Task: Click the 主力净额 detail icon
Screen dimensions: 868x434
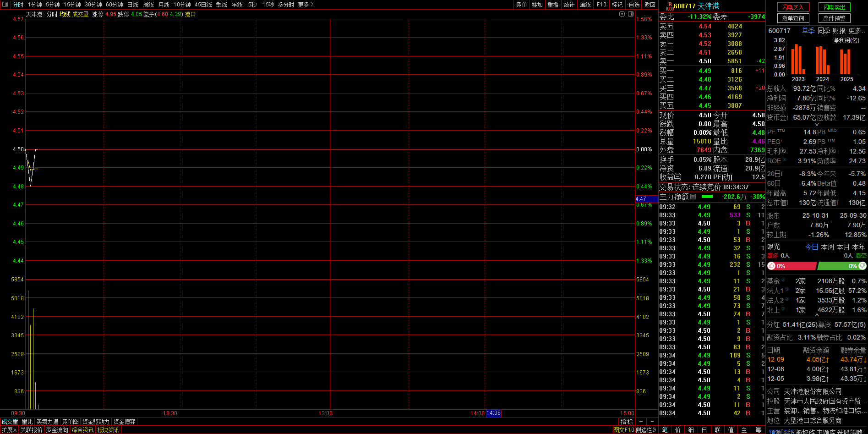Action: [x=693, y=197]
